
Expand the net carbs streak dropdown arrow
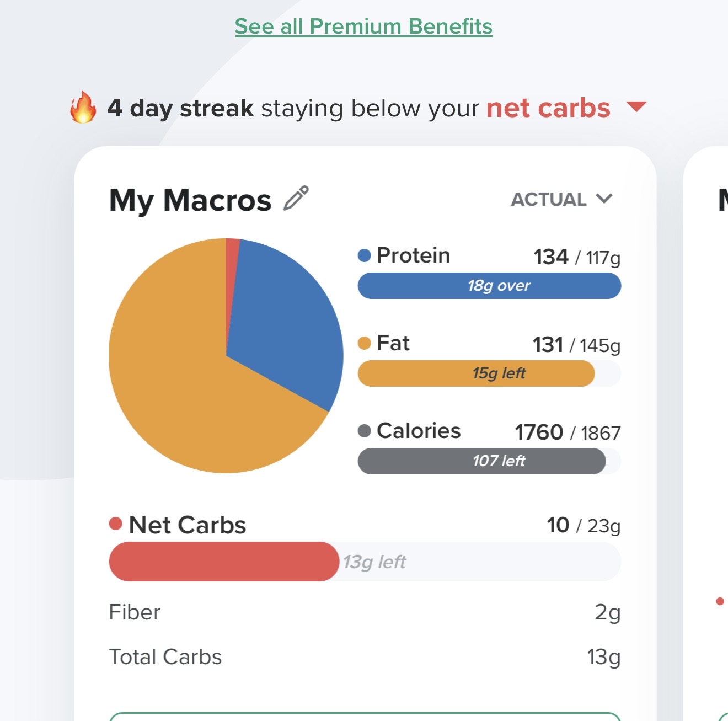pos(636,106)
